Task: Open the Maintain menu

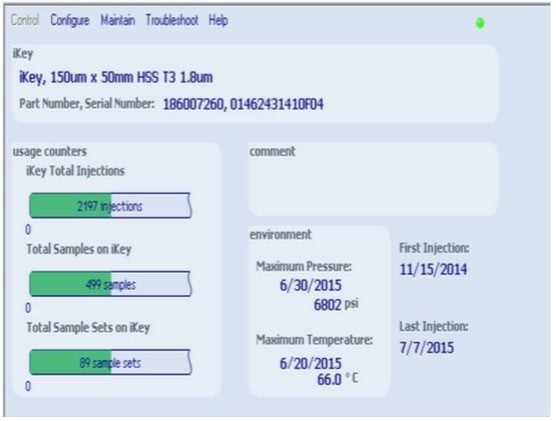Action: (118, 20)
